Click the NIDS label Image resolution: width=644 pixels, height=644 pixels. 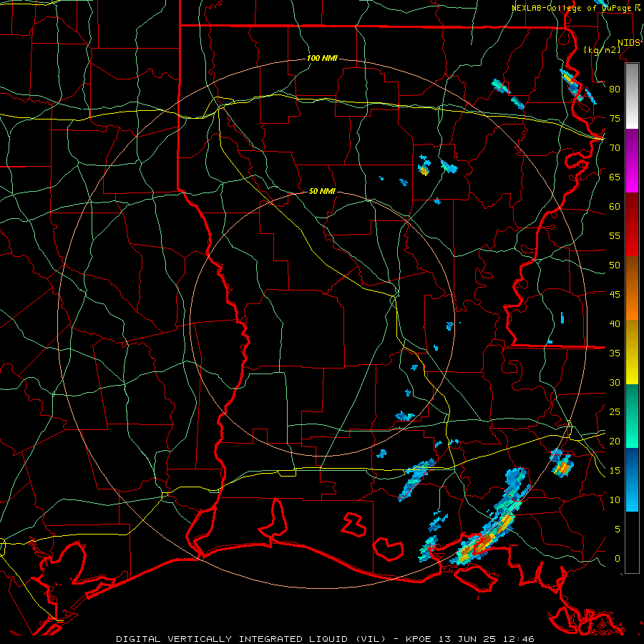628,43
